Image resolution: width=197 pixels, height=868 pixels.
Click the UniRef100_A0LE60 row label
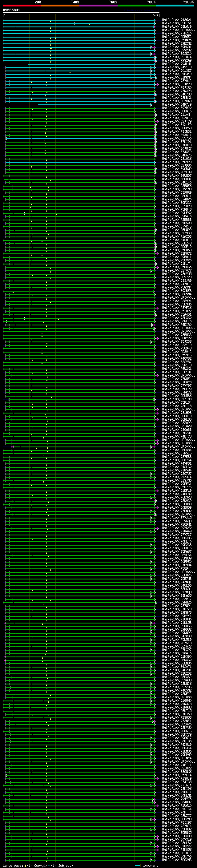tap(176, 213)
